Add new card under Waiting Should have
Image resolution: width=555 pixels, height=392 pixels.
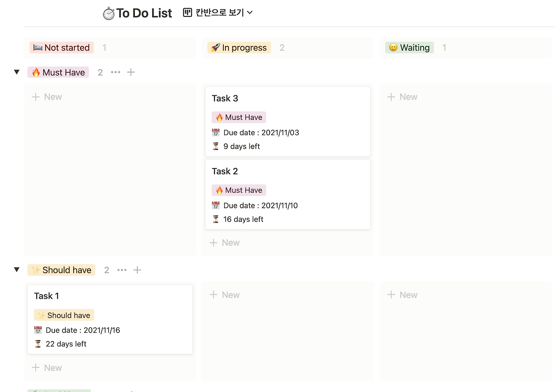pos(402,295)
